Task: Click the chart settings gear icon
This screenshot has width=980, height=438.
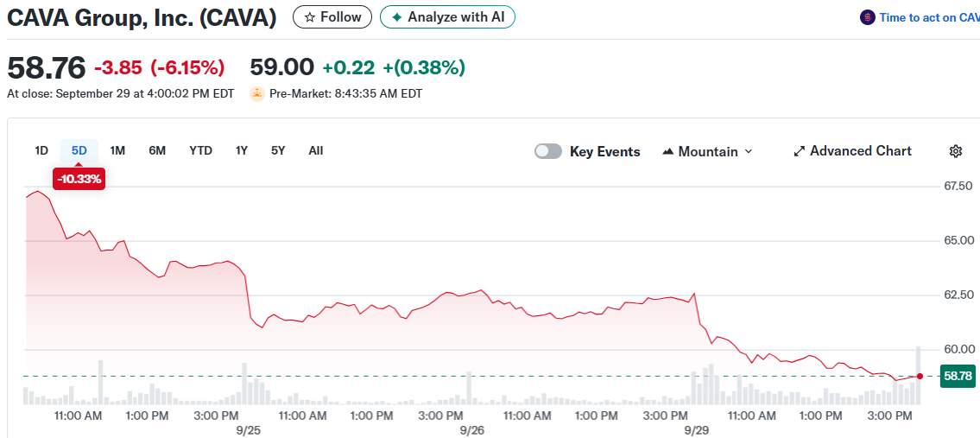Action: point(955,151)
